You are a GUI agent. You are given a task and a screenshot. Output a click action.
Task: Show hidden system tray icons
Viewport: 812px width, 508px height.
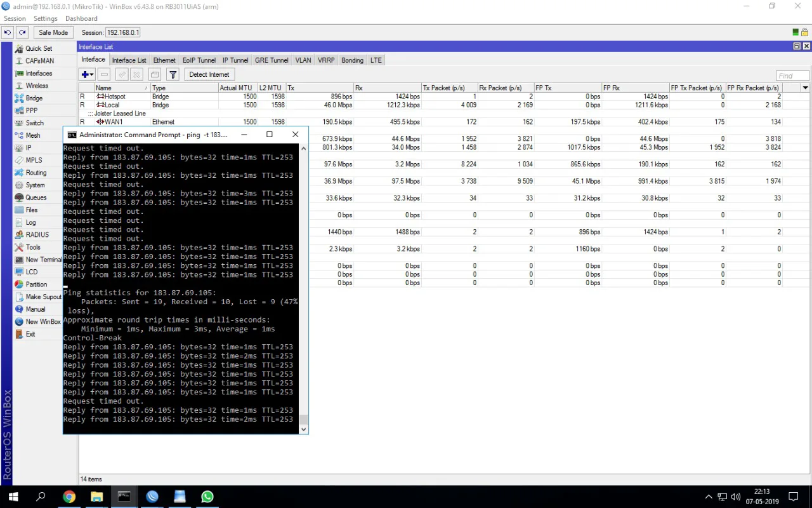(x=709, y=497)
